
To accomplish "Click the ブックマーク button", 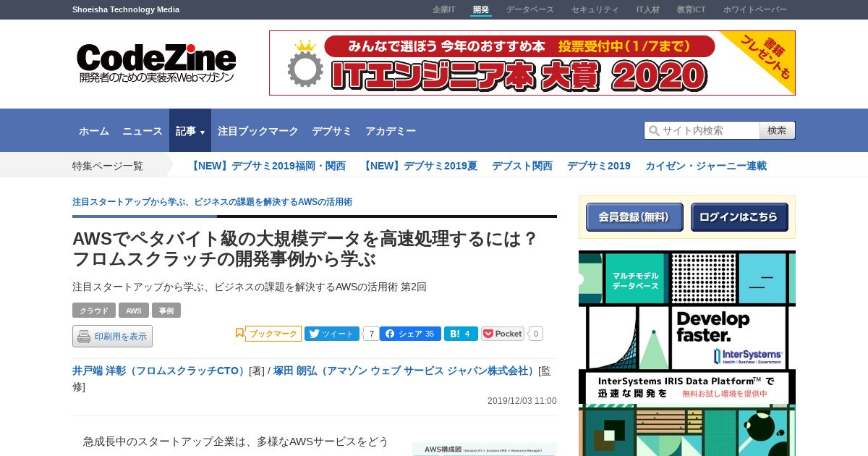I will (x=273, y=334).
